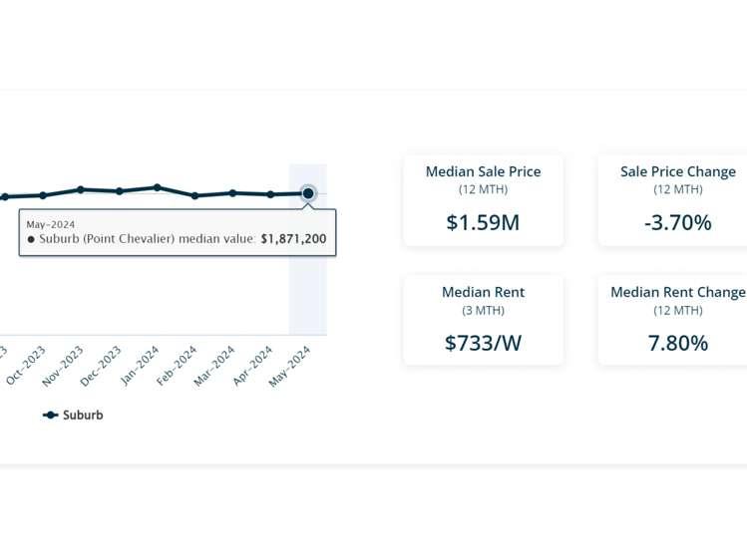This screenshot has width=747, height=560.
Task: Select the Median Rent $733/W card
Action: click(483, 320)
